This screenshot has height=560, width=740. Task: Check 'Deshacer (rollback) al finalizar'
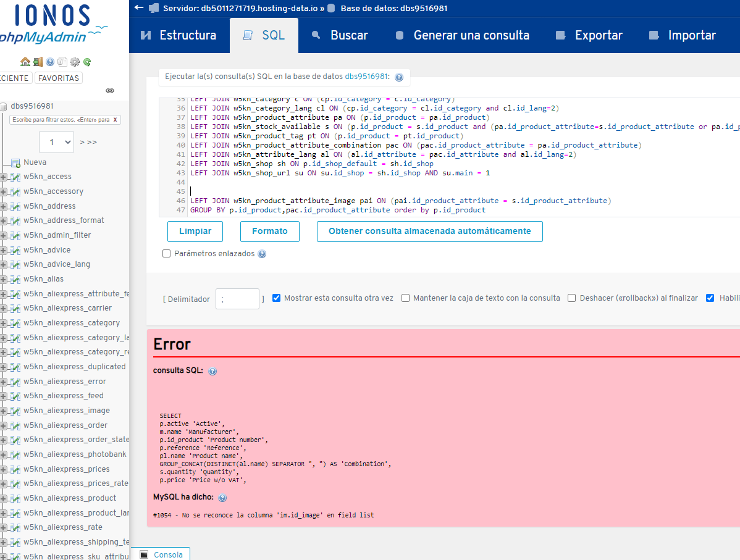(571, 298)
